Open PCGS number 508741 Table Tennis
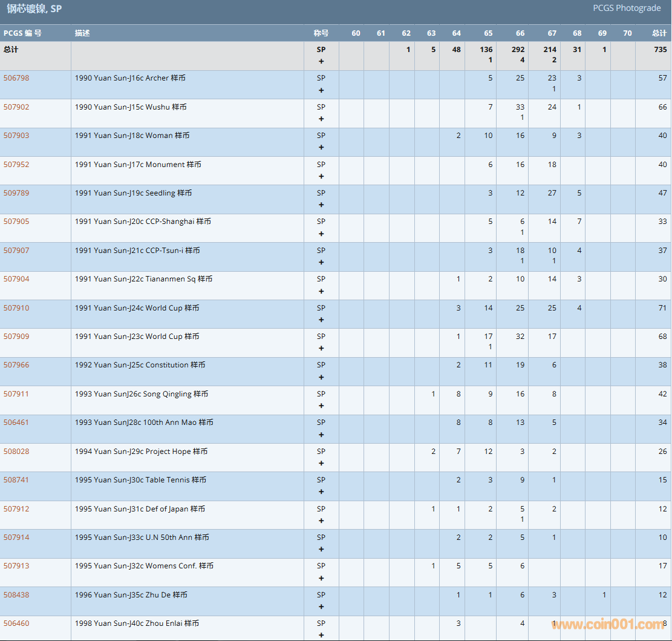 16,480
